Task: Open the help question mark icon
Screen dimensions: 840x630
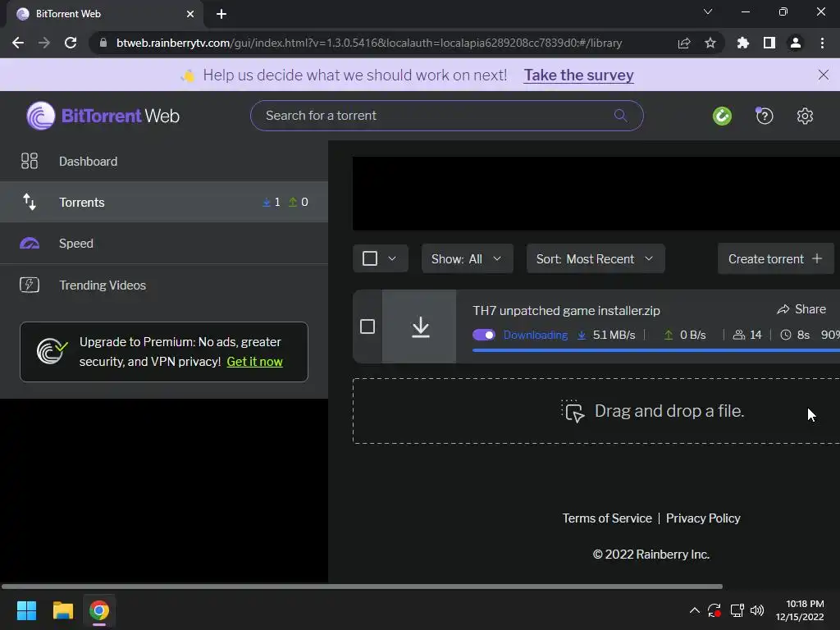Action: 765,116
